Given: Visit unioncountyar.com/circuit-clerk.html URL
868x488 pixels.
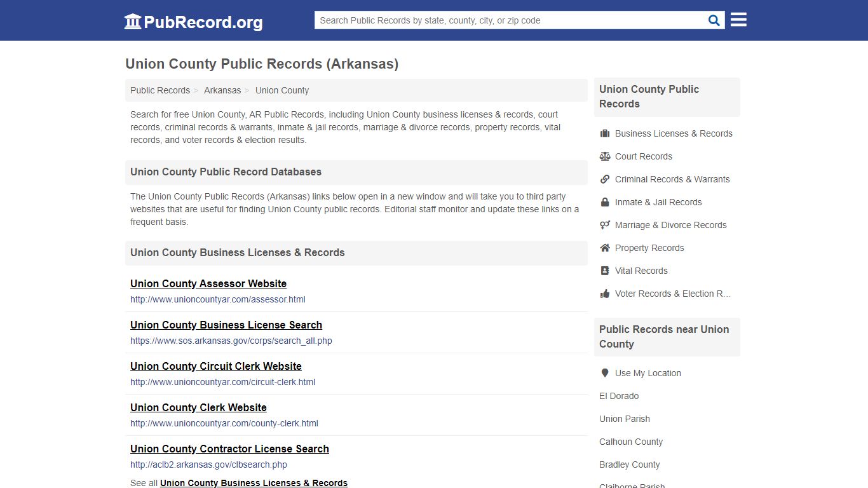Looking at the screenshot, I should tap(223, 382).
